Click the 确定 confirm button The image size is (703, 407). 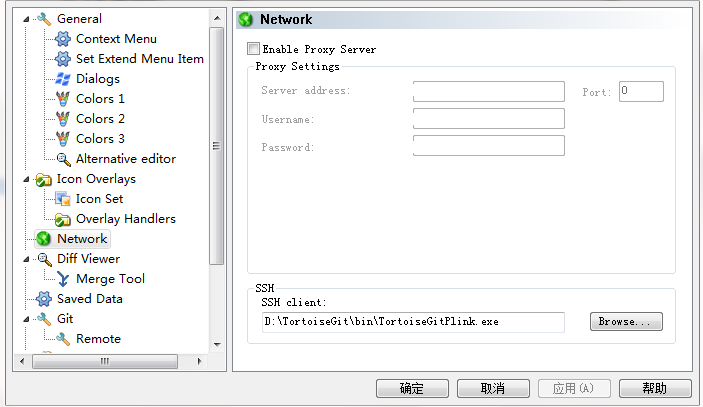412,388
